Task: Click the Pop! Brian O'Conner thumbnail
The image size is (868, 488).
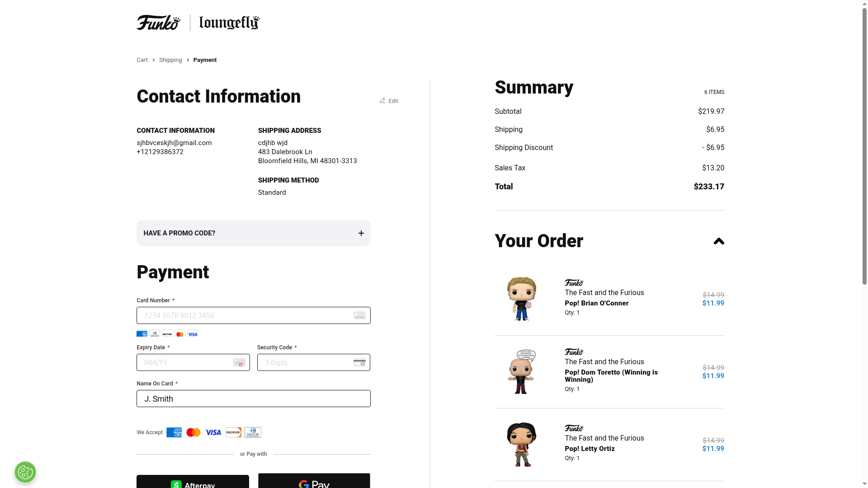Action: (x=521, y=299)
